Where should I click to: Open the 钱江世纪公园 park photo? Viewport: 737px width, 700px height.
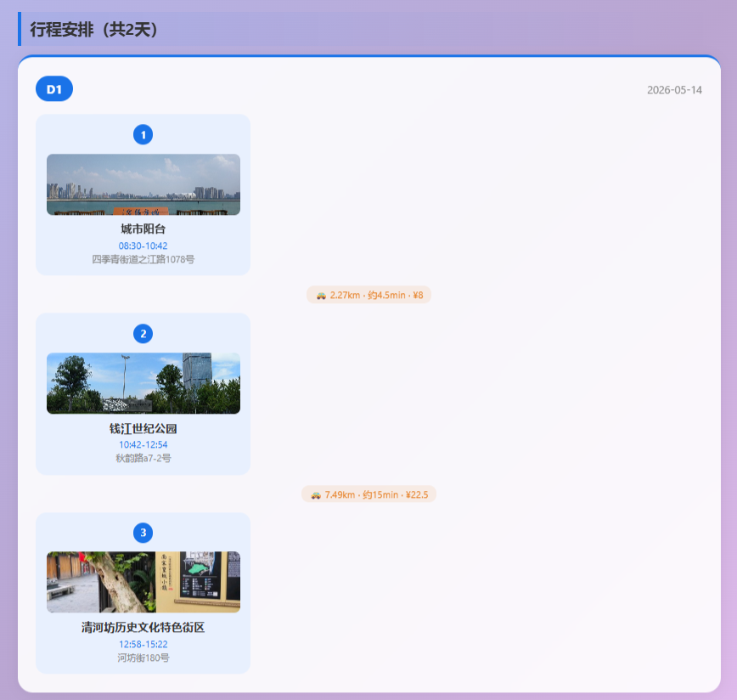click(x=143, y=384)
